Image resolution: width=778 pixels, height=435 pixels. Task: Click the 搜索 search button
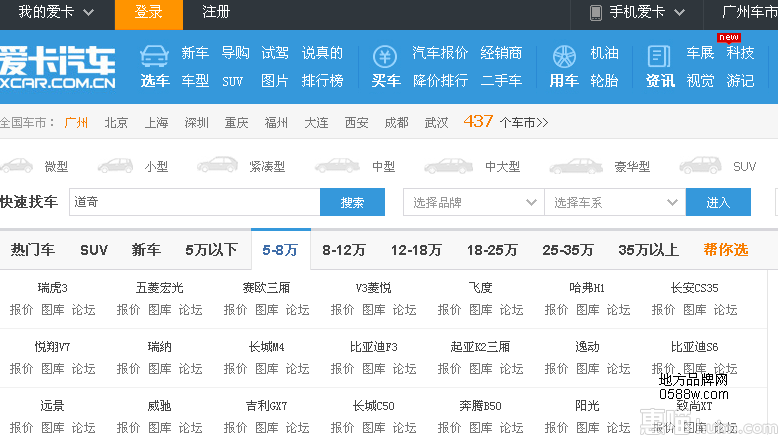coord(352,202)
